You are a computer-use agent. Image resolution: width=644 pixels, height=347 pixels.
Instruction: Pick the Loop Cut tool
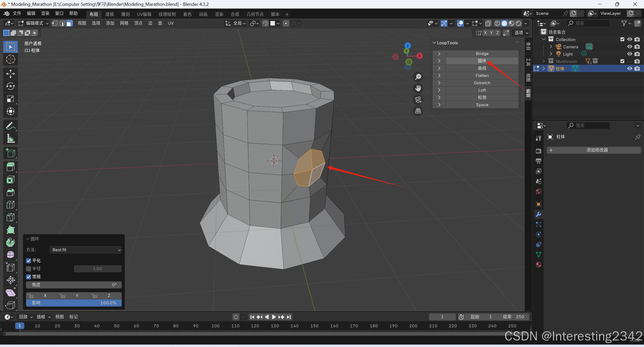10,205
